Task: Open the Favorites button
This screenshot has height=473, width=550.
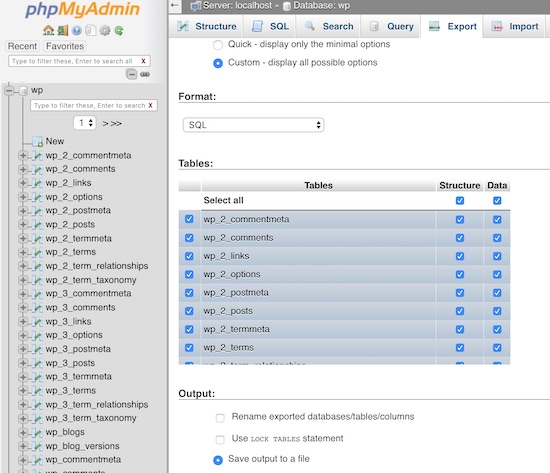Action: [x=65, y=46]
